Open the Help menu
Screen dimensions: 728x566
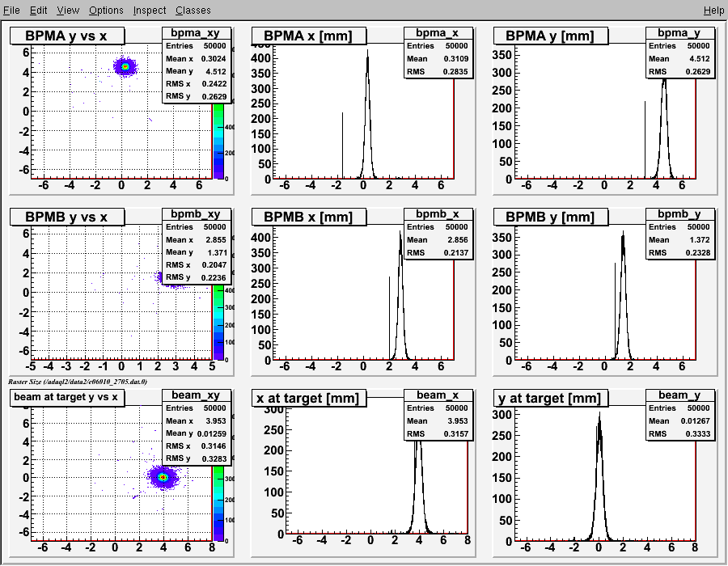[x=713, y=11]
